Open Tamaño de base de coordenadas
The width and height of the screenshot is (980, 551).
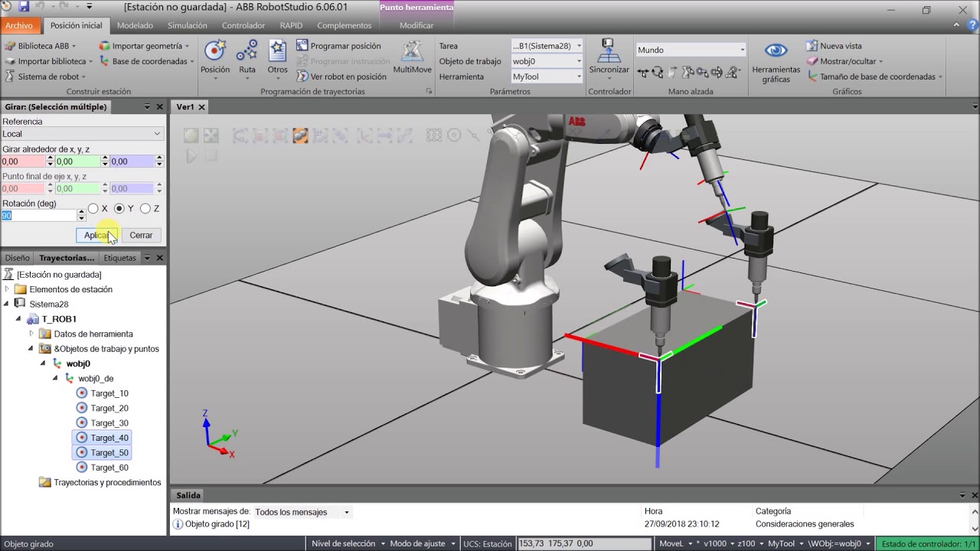874,77
